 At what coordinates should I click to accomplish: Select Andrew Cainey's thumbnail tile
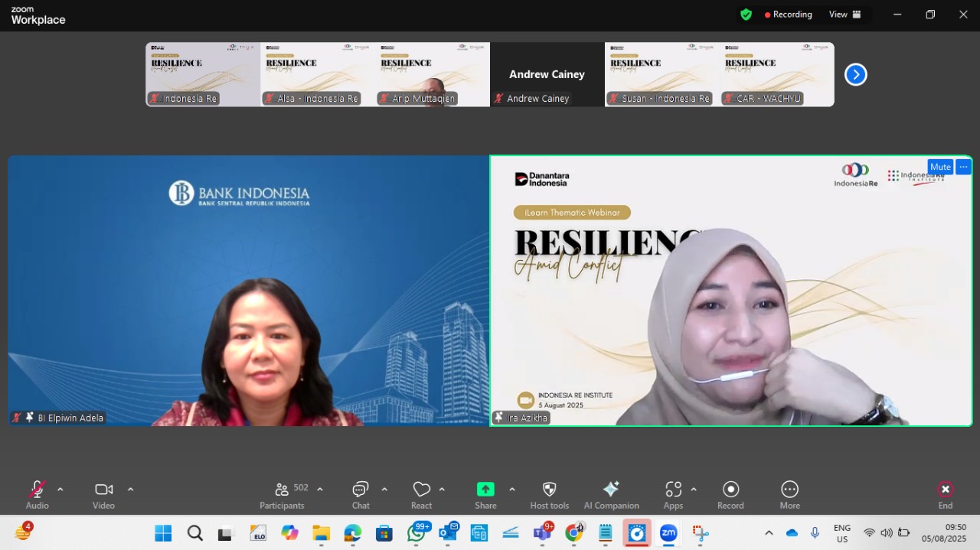tap(547, 74)
